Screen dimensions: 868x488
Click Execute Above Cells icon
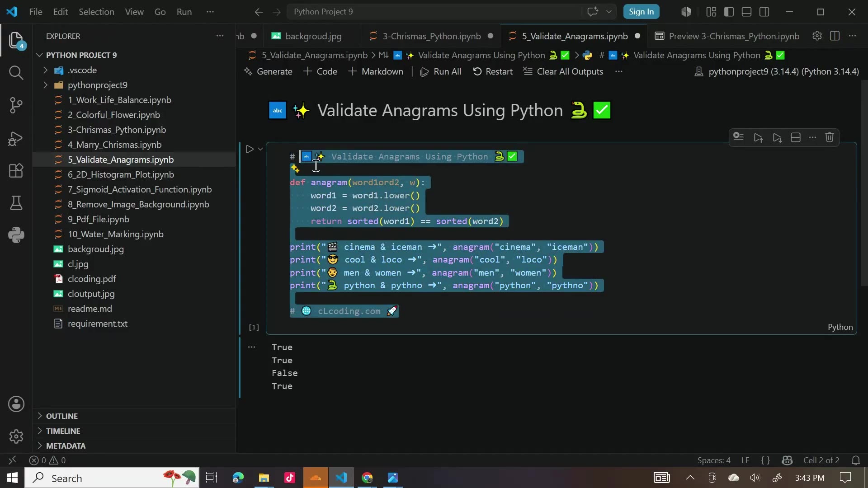(x=758, y=137)
